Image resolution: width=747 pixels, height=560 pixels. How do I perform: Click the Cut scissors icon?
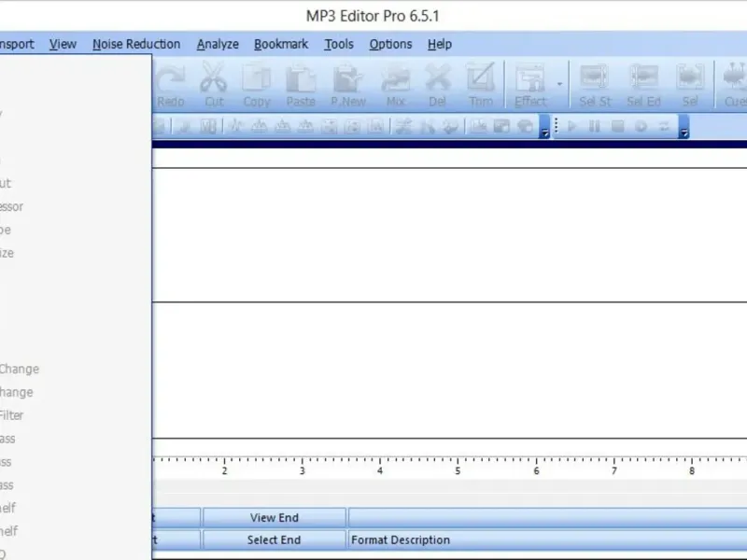[x=214, y=85]
